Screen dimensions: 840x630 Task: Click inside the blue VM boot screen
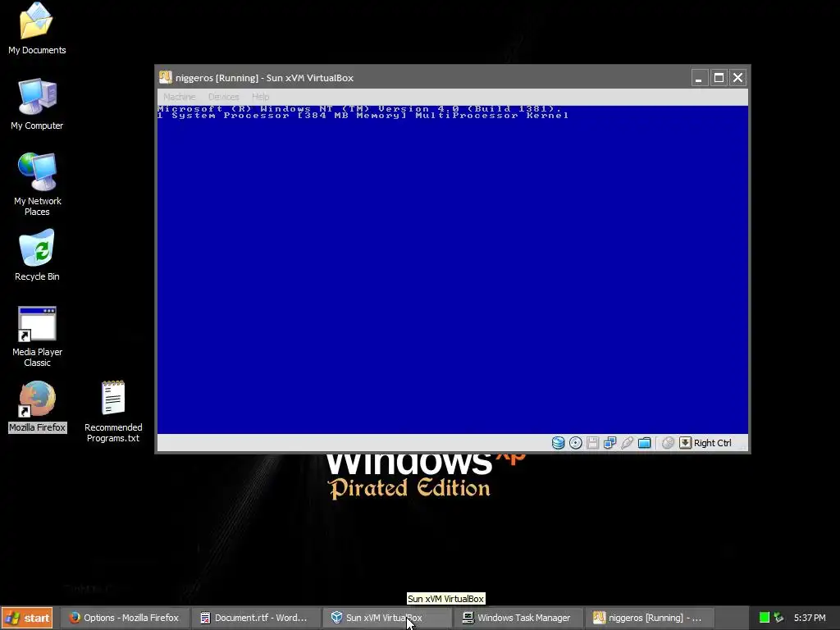(x=453, y=269)
